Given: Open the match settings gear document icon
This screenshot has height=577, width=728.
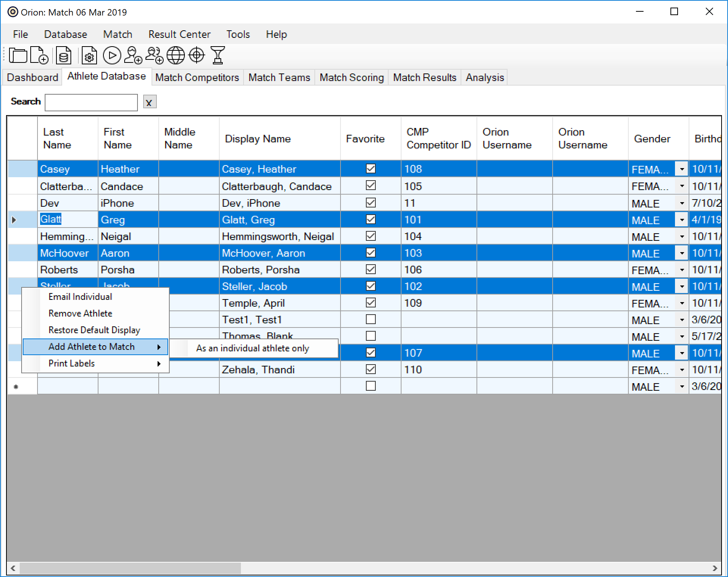Looking at the screenshot, I should (x=89, y=56).
